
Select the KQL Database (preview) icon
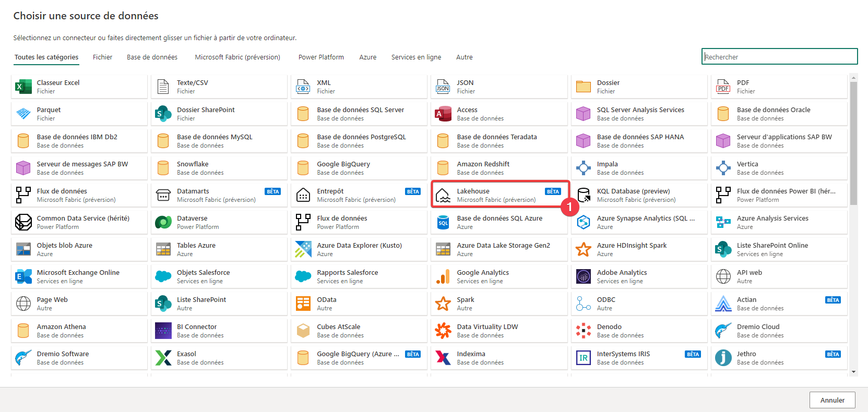[x=584, y=195]
